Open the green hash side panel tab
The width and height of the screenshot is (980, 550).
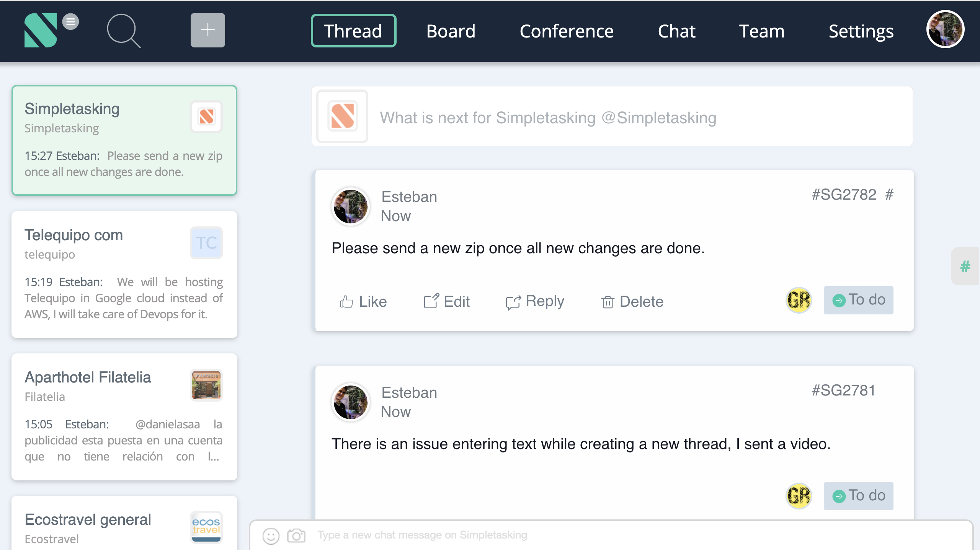(965, 266)
